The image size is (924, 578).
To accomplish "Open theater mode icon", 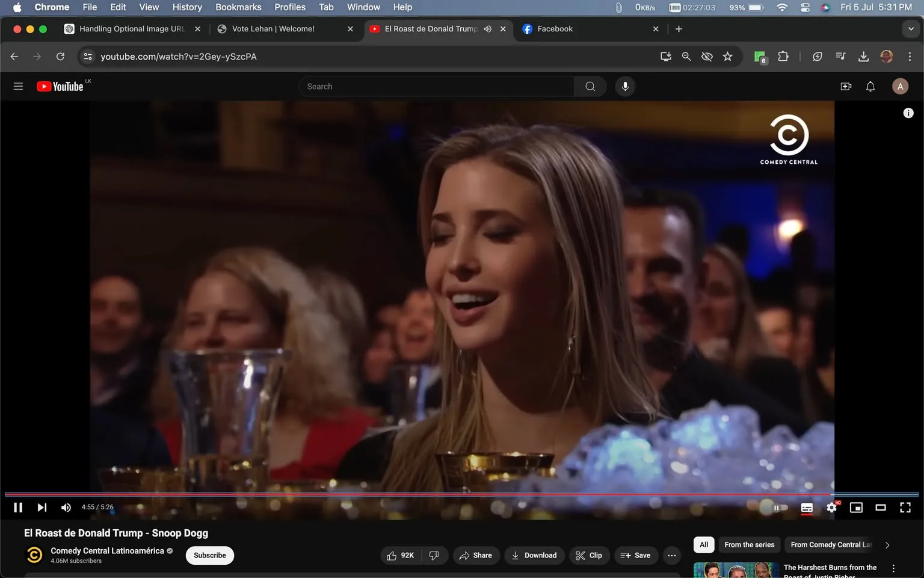I will [x=881, y=508].
